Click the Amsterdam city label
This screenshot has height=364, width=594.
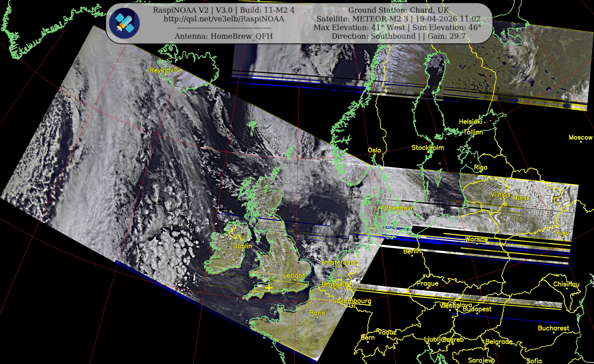[339, 262]
